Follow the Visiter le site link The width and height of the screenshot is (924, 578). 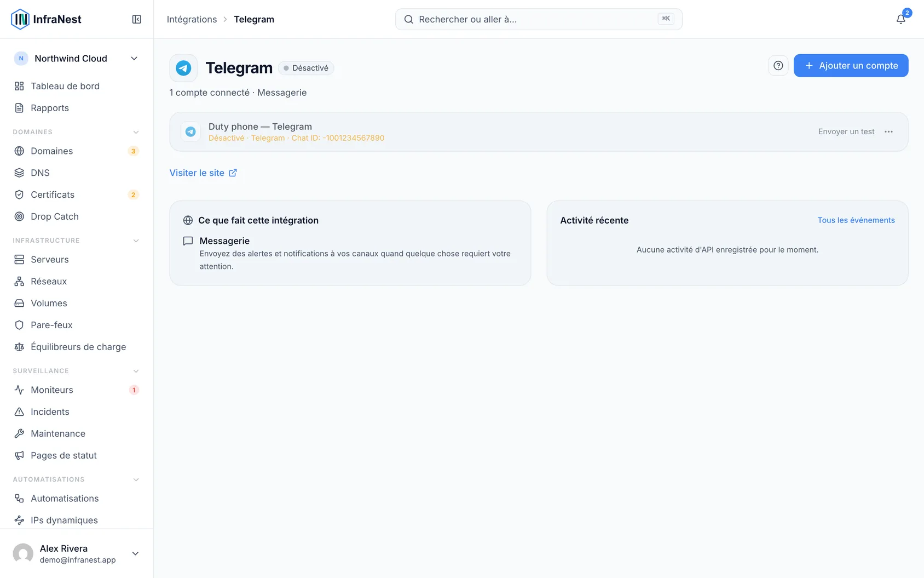[203, 173]
